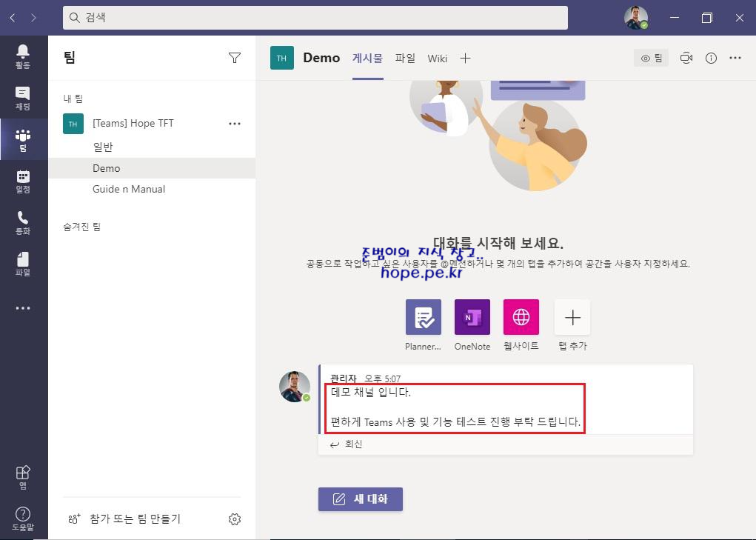Click the [Teams] Hope TFT team avatar
Viewport: 756px width, 540px height.
click(73, 124)
